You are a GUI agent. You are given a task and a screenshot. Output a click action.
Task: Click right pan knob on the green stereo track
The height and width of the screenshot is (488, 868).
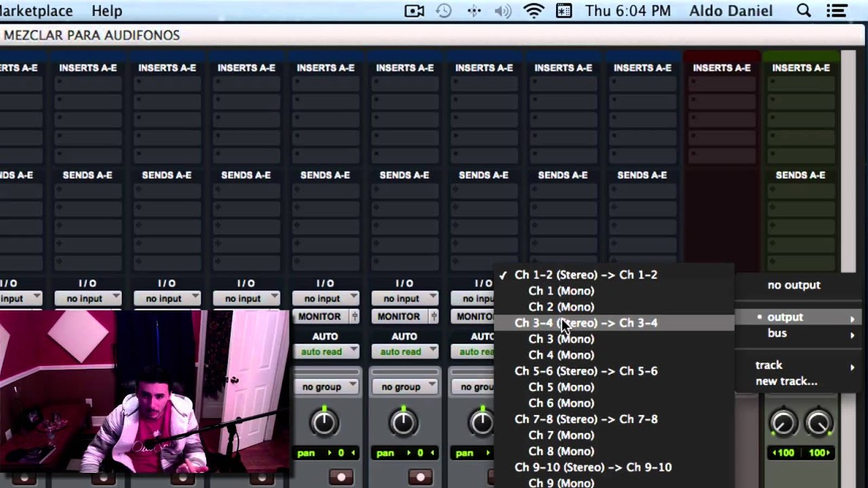[x=819, y=424]
